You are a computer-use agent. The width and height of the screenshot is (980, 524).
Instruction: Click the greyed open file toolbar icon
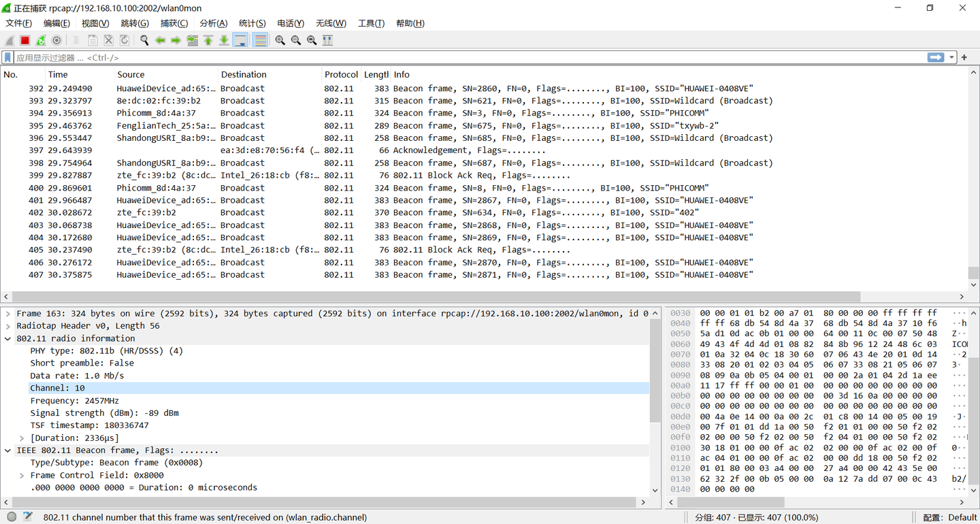click(x=77, y=40)
